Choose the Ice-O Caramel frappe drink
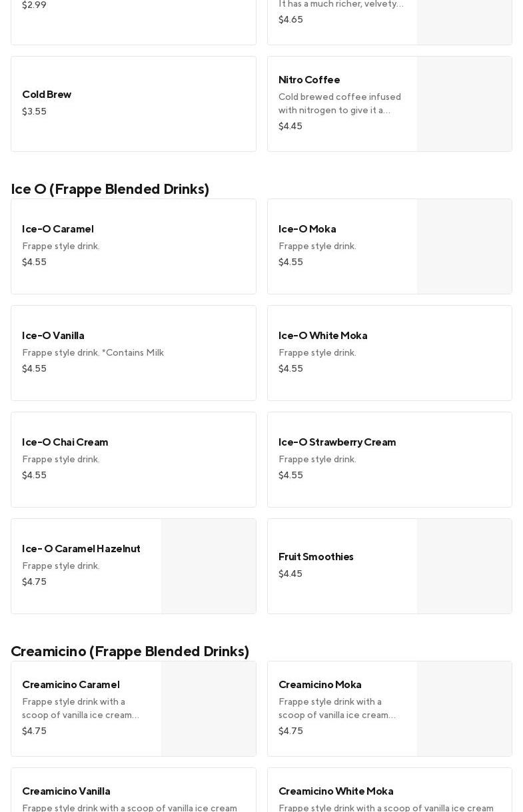 click(x=133, y=246)
